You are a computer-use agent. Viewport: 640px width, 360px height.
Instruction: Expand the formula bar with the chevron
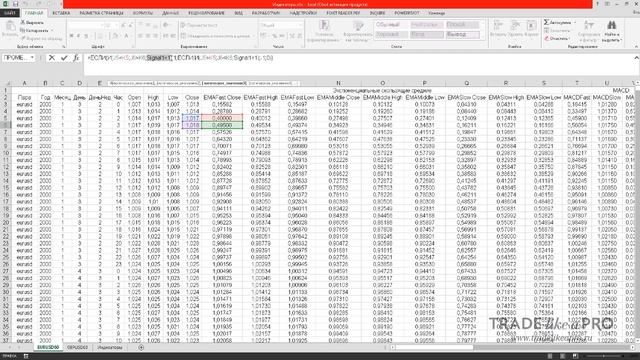[636, 58]
